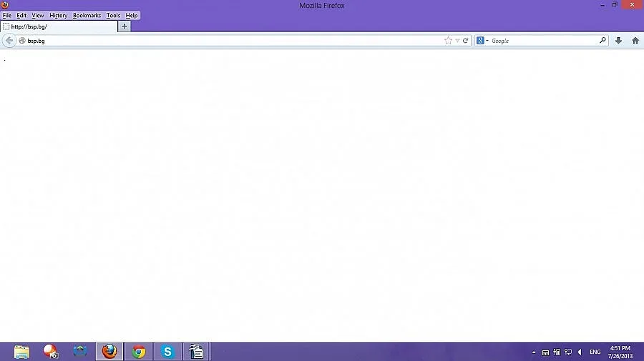This screenshot has width=644, height=361.
Task: Click the site identity globe icon
Action: point(22,41)
